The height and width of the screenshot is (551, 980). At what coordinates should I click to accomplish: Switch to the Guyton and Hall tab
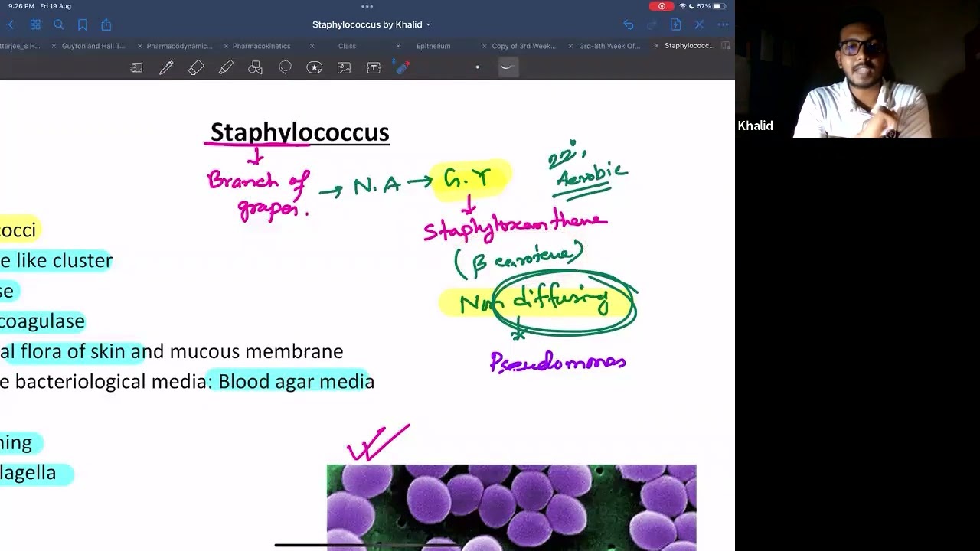(x=93, y=46)
